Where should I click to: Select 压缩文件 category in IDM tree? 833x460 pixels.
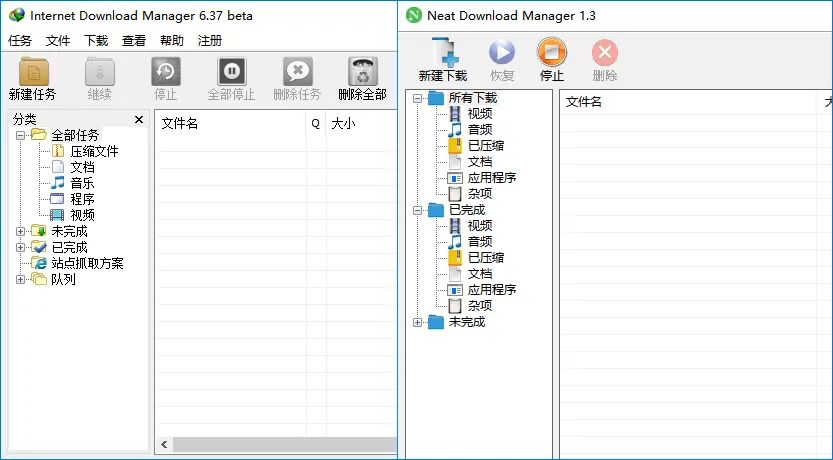coord(95,151)
